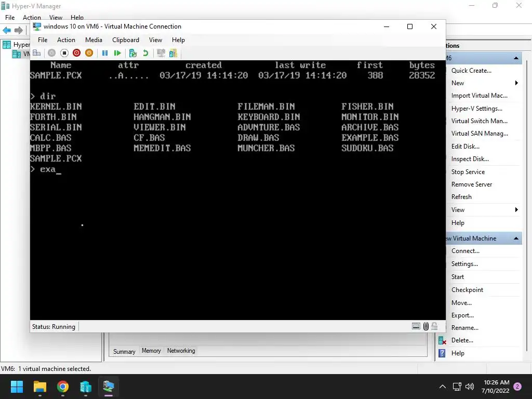Click the last VM toolbar icon (share)

tap(173, 53)
